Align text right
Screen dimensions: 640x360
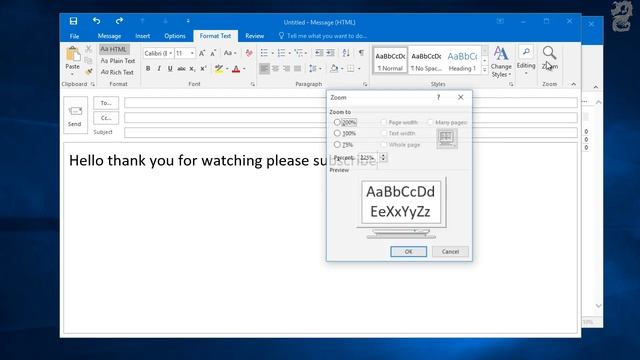point(287,69)
